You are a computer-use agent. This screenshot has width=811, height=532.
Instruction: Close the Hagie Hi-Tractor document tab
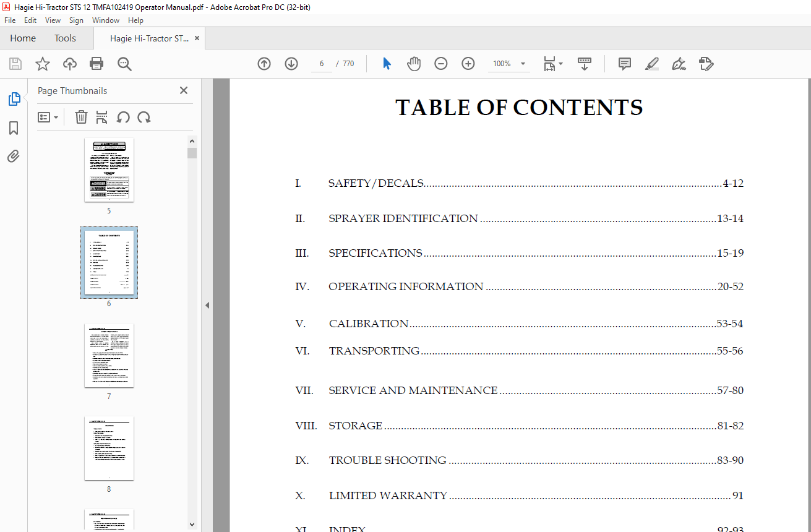[197, 38]
